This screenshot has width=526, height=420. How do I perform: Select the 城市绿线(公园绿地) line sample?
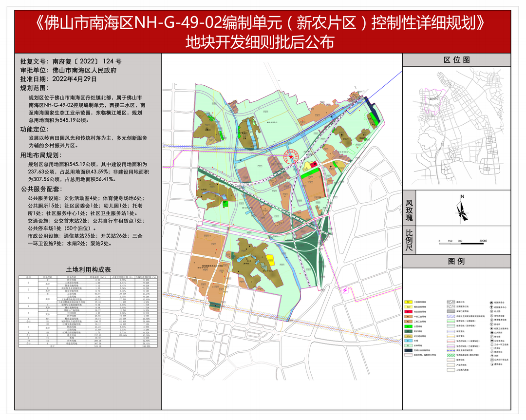451,321
